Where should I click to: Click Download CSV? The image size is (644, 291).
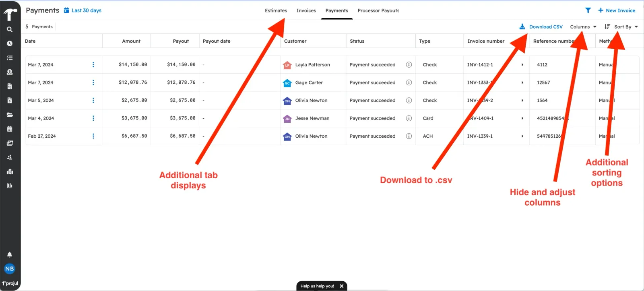tap(541, 27)
